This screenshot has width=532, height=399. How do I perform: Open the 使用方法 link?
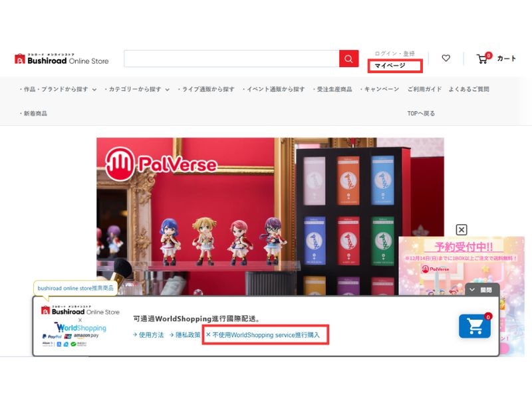click(x=148, y=335)
